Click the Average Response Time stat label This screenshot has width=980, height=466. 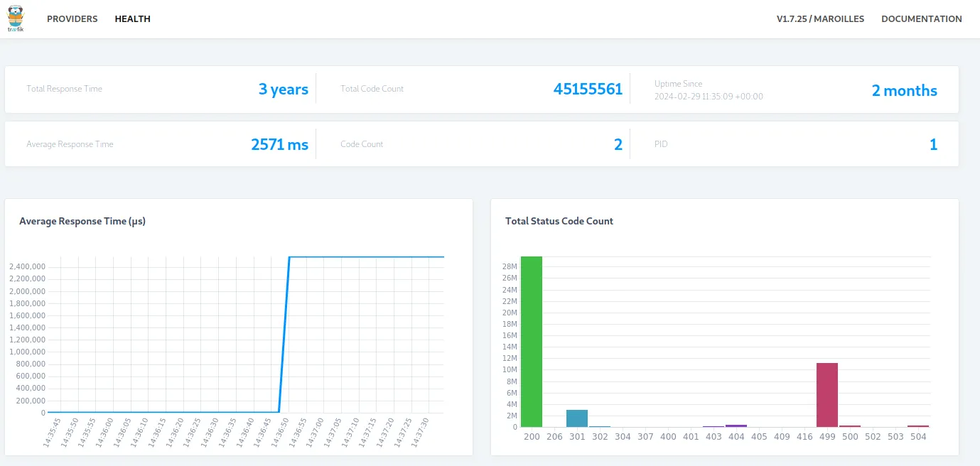[70, 144]
